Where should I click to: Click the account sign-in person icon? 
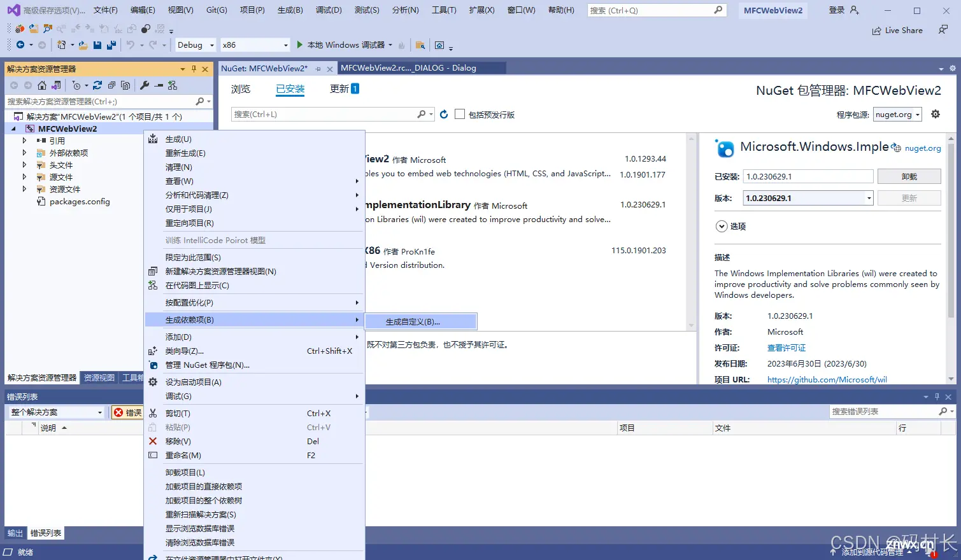coord(855,10)
